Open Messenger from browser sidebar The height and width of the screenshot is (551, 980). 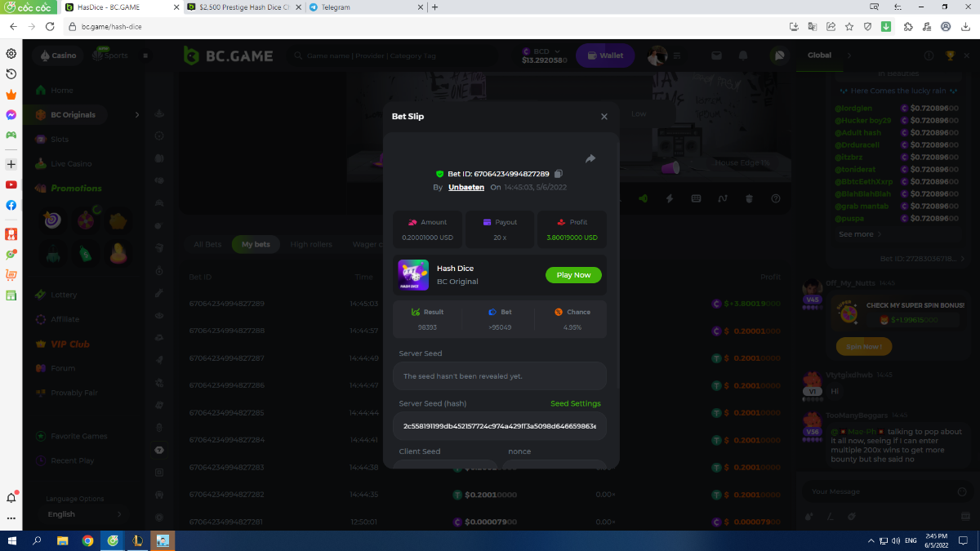click(11, 115)
